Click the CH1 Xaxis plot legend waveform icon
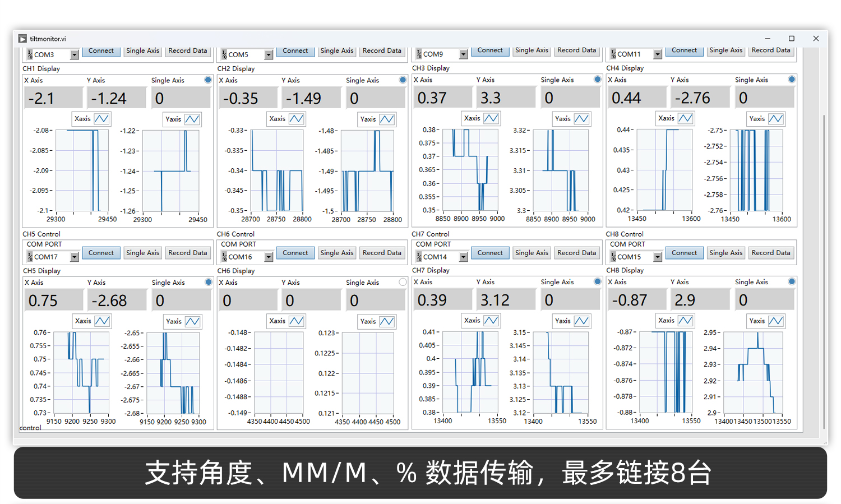Image resolution: width=841 pixels, height=504 pixels. click(x=101, y=119)
